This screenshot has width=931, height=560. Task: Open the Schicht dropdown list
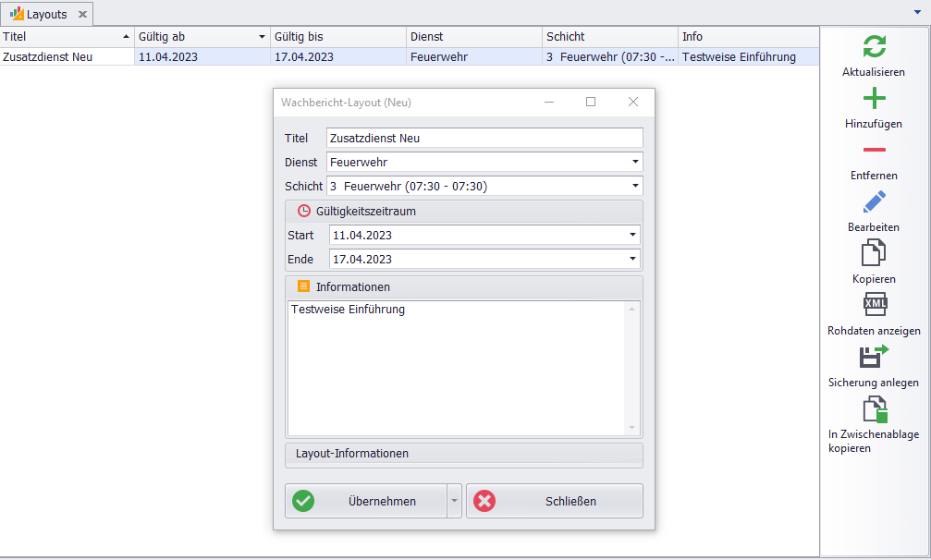coord(635,187)
